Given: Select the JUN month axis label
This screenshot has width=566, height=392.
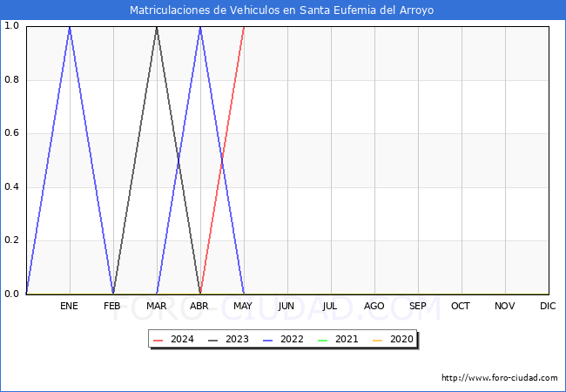Looking at the screenshot, I should 286,306.
